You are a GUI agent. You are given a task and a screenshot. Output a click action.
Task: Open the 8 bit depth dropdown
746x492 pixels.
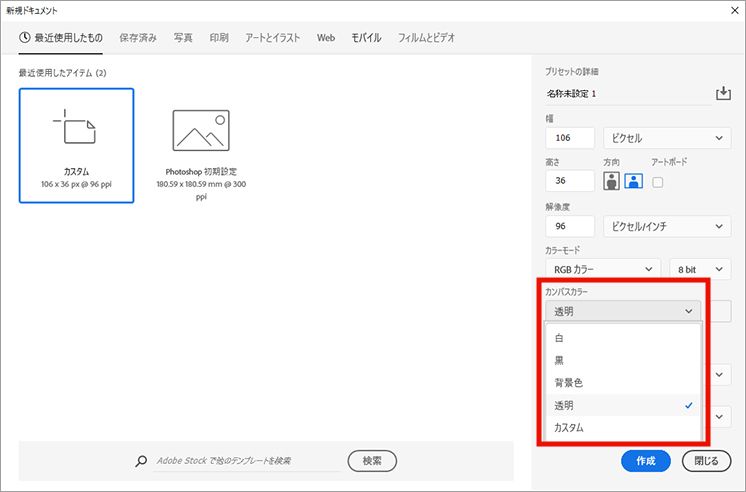(700, 269)
